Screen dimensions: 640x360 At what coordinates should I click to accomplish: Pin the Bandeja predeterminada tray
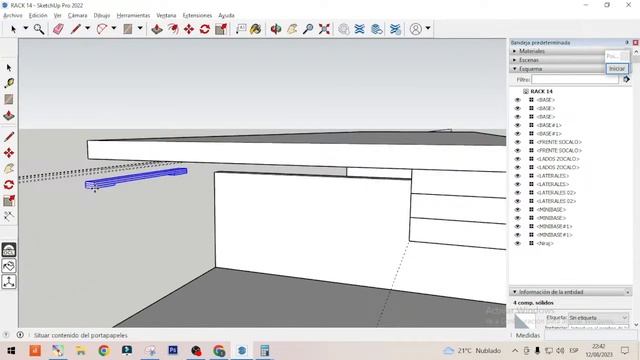coord(627,42)
